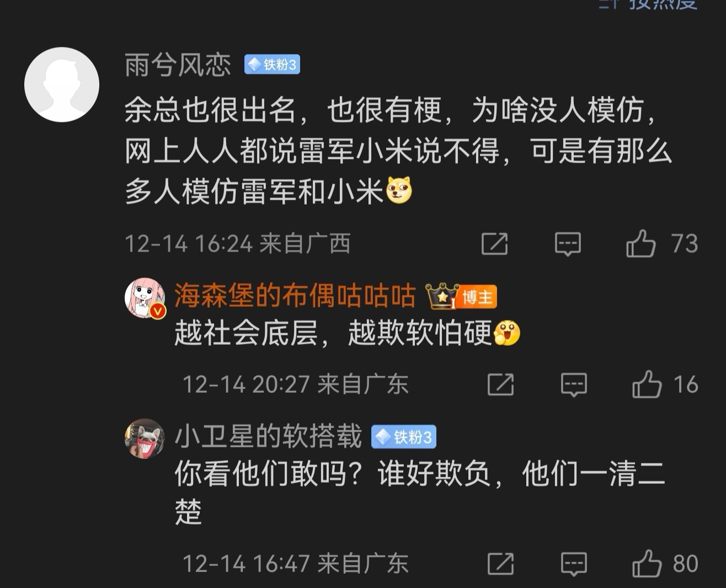Open 海森堡的布偶咕咕咕 username link
Screen dimensions: 726x588
[295, 296]
